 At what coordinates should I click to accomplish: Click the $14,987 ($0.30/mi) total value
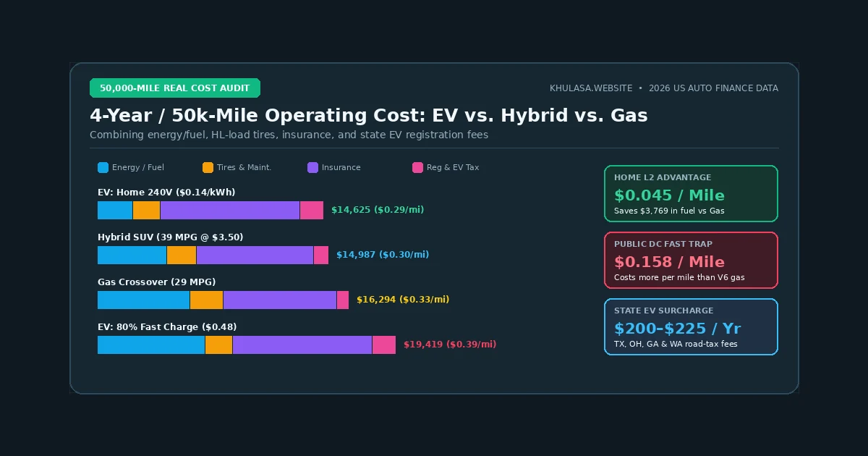(383, 255)
